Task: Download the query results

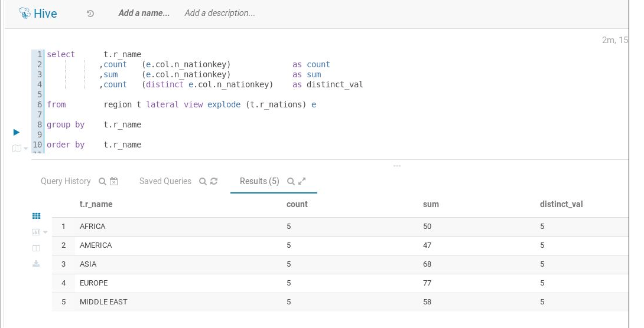Action: (x=36, y=263)
